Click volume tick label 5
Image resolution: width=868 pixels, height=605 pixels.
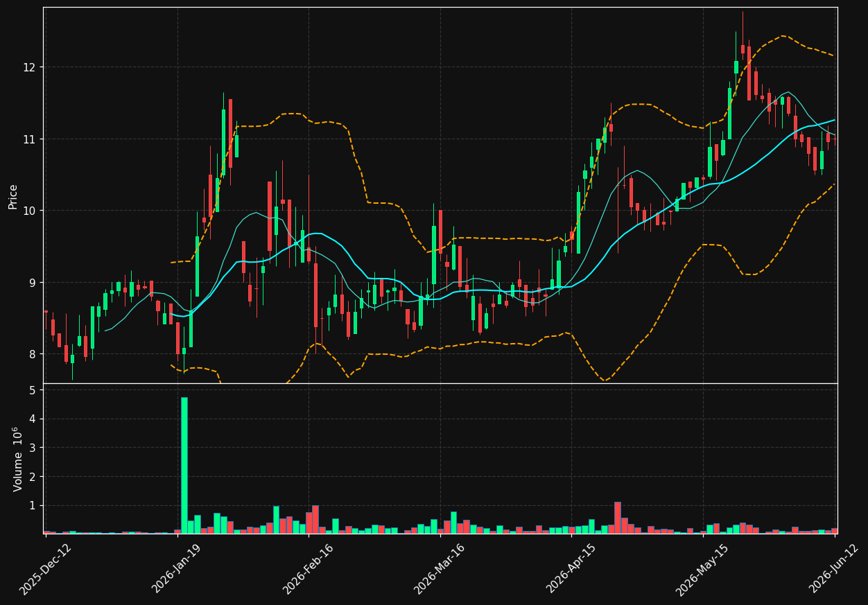33,390
